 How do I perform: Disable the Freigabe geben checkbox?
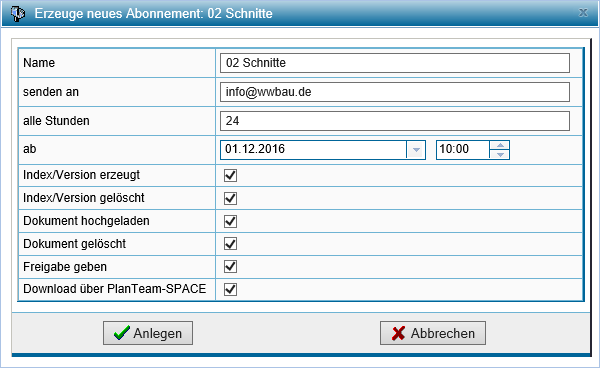(230, 267)
